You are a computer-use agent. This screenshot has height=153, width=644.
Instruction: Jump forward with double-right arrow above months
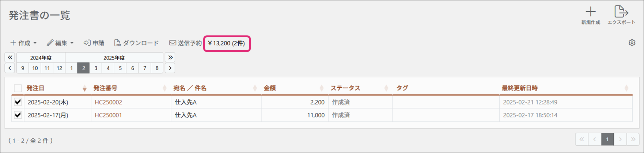click(170, 57)
